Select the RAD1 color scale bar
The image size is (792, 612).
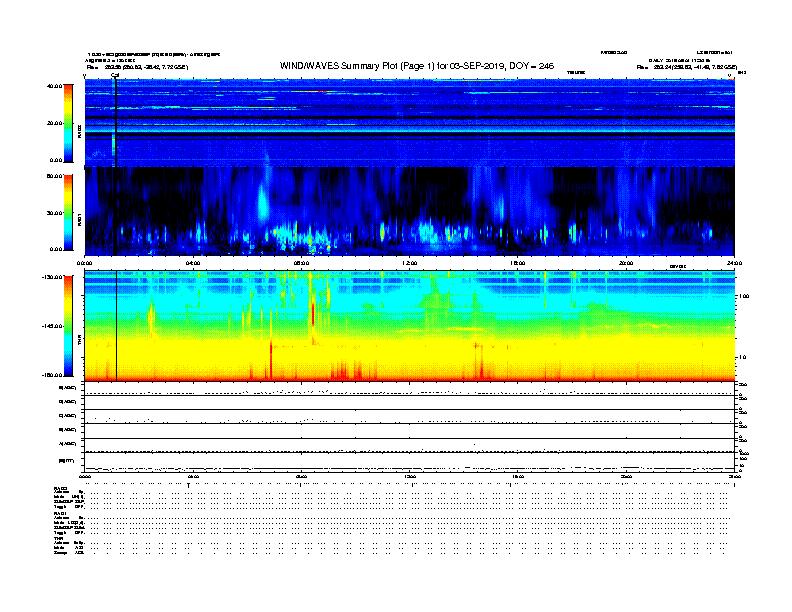tap(68, 213)
